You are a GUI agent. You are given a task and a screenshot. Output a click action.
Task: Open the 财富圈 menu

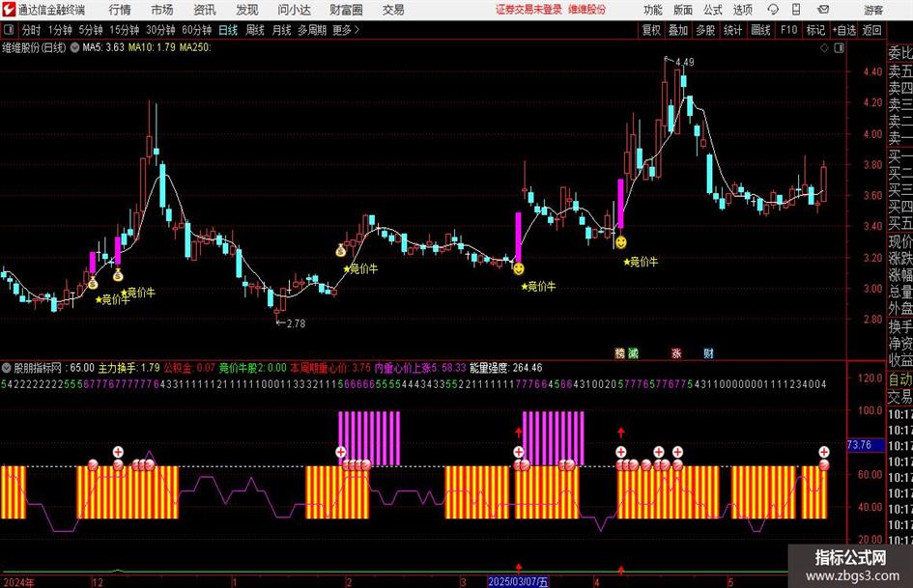click(346, 10)
